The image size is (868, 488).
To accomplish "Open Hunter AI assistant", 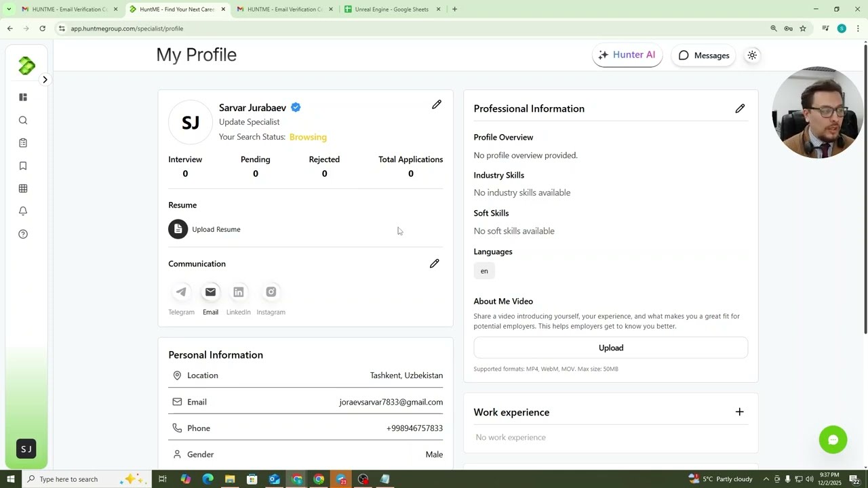I will (x=627, y=55).
